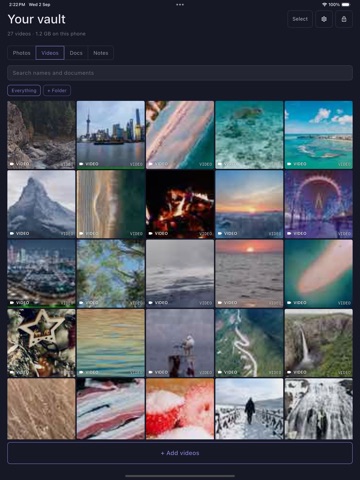This screenshot has width=360, height=480.
Task: Tap the three-dot multitasking indicator
Action: 180,5
